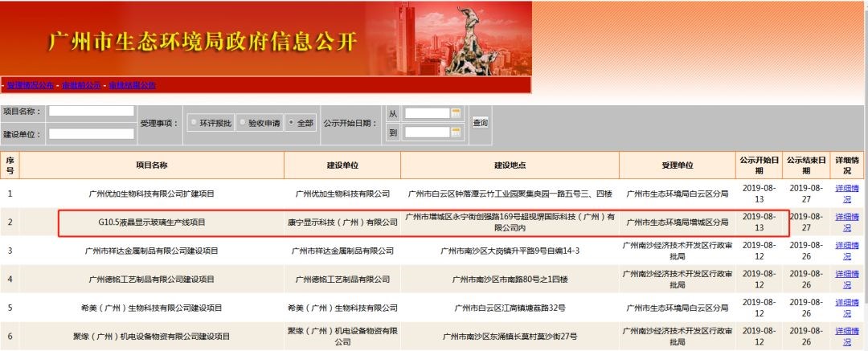868x351 pixels.
Task: Select the 验收申请 radio option
Action: 242,123
